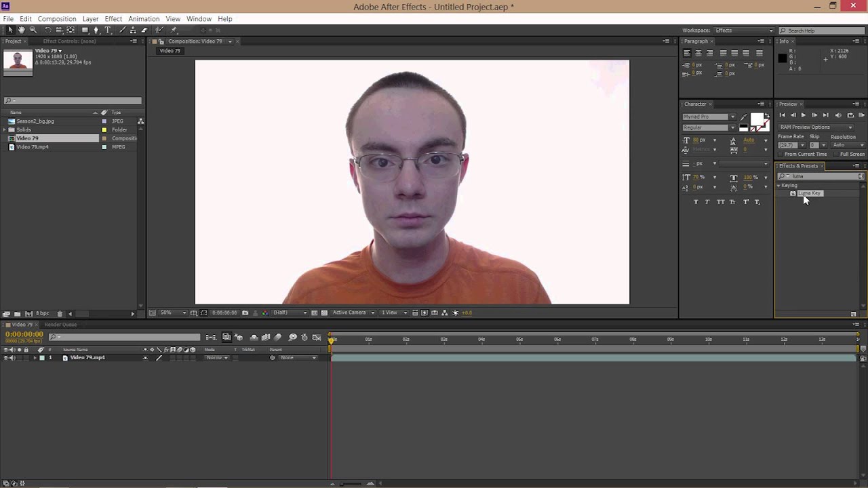Open RAM Preview Options dropdown
Viewport: 868px width, 488px height.
click(816, 127)
